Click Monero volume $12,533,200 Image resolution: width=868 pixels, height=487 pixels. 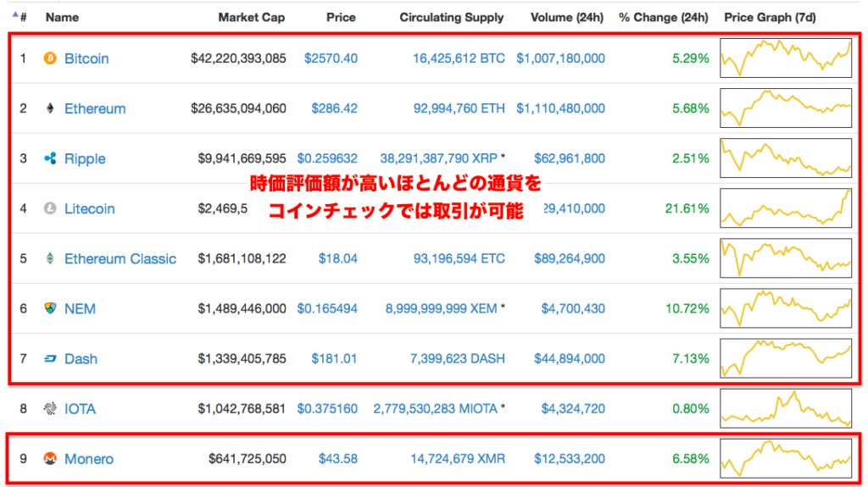pyautogui.click(x=569, y=459)
